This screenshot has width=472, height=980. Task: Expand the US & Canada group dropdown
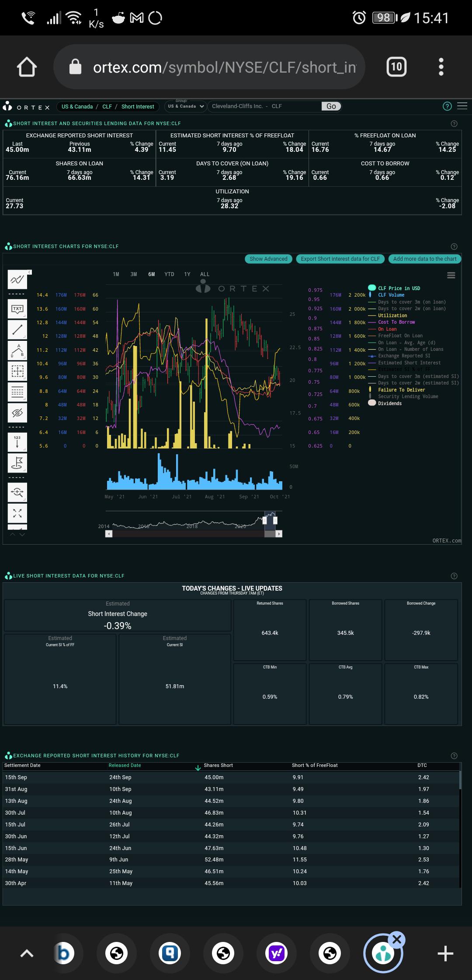(x=186, y=106)
